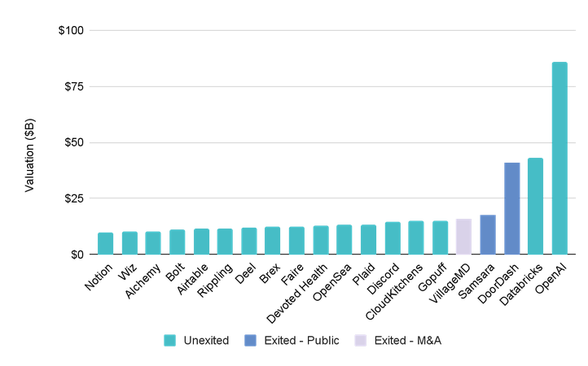The height and width of the screenshot is (366, 588).
Task: Click the Gopuff bar
Action: click(x=440, y=237)
